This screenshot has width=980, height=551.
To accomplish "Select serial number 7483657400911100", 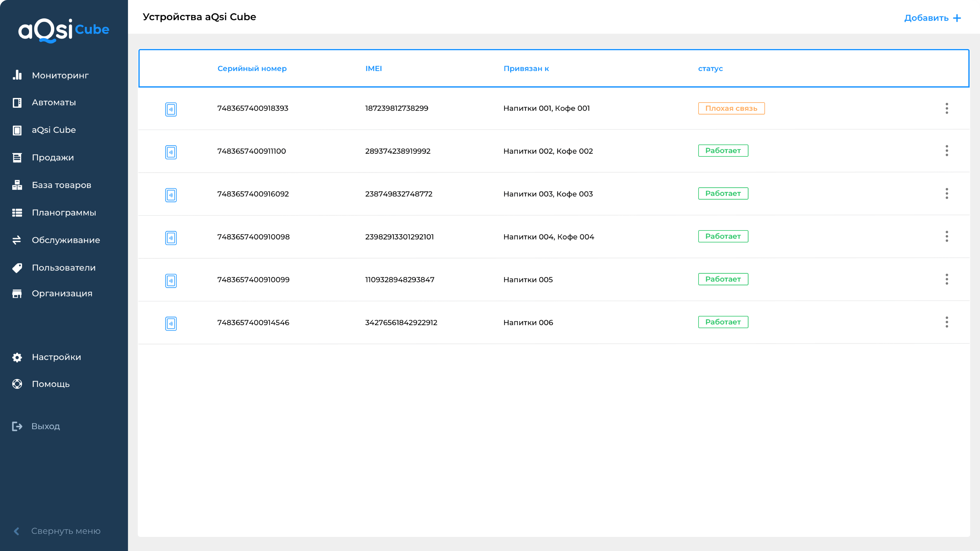I will click(x=252, y=151).
